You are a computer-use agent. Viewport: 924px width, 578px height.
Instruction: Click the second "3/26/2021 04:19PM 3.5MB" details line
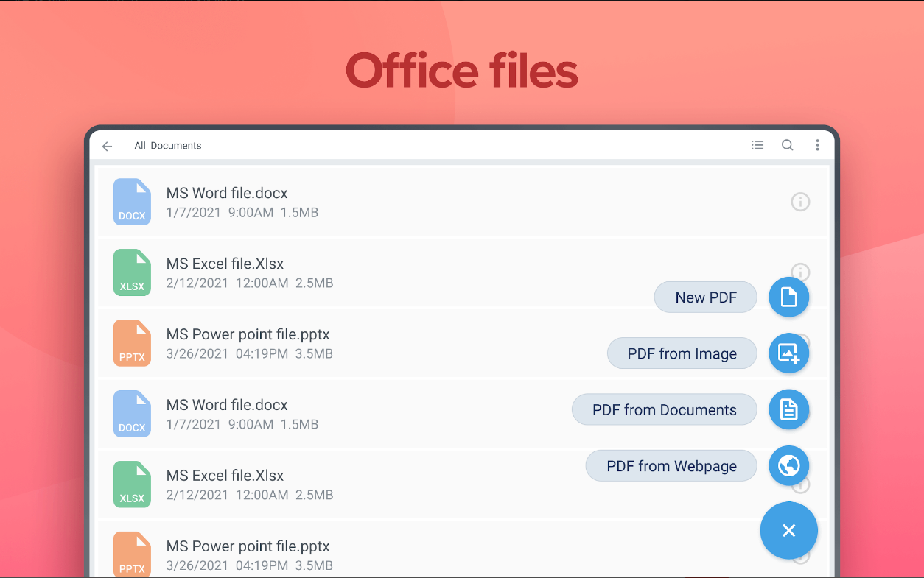click(250, 566)
